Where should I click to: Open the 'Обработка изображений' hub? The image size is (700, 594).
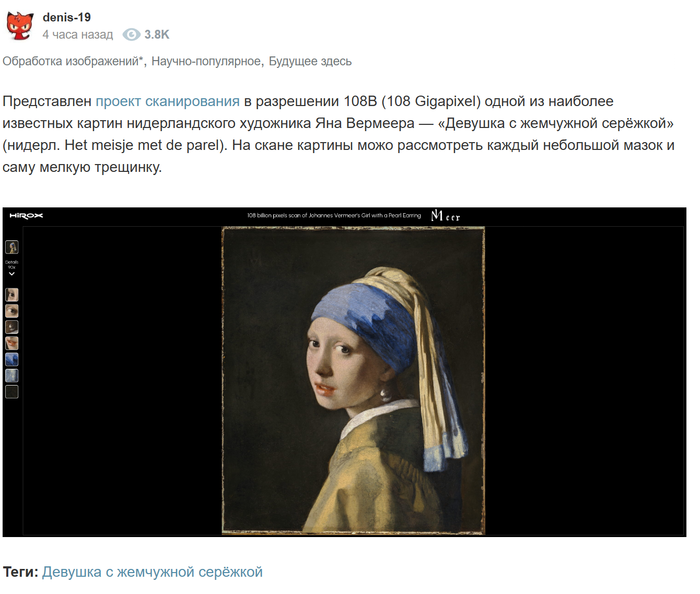coord(71,61)
